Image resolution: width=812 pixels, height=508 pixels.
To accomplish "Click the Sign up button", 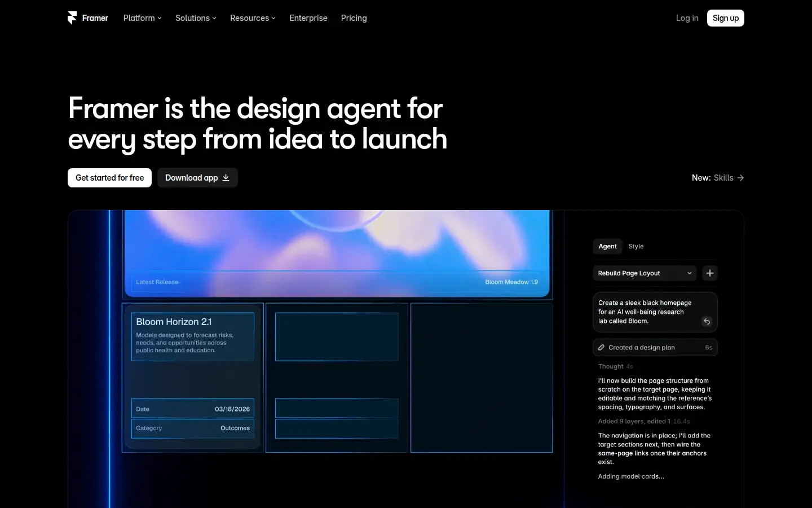I will tap(726, 18).
